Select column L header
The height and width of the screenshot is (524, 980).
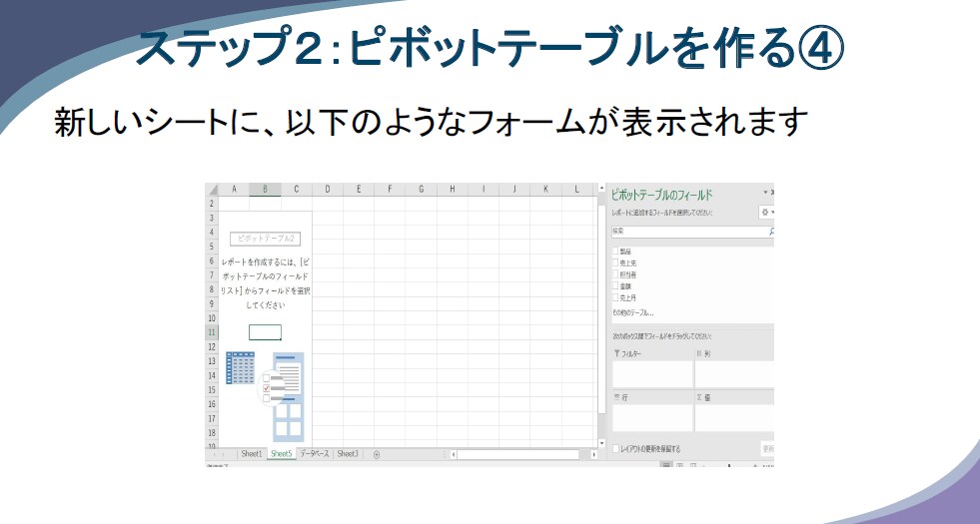tap(576, 190)
